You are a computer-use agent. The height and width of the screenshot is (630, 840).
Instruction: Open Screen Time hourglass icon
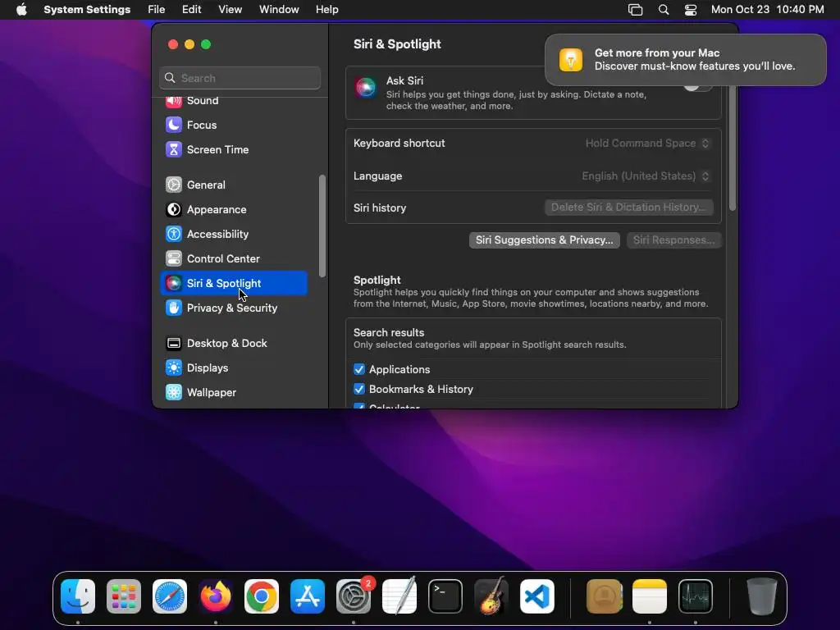(174, 149)
